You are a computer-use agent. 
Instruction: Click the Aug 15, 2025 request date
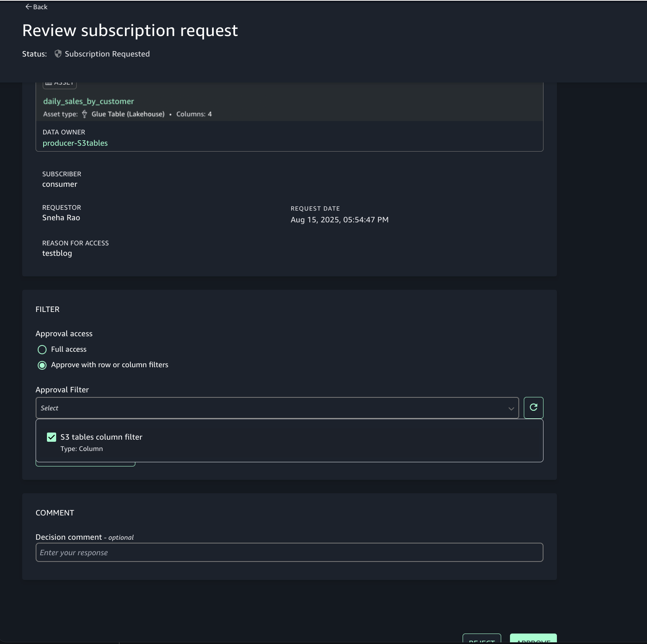(339, 220)
